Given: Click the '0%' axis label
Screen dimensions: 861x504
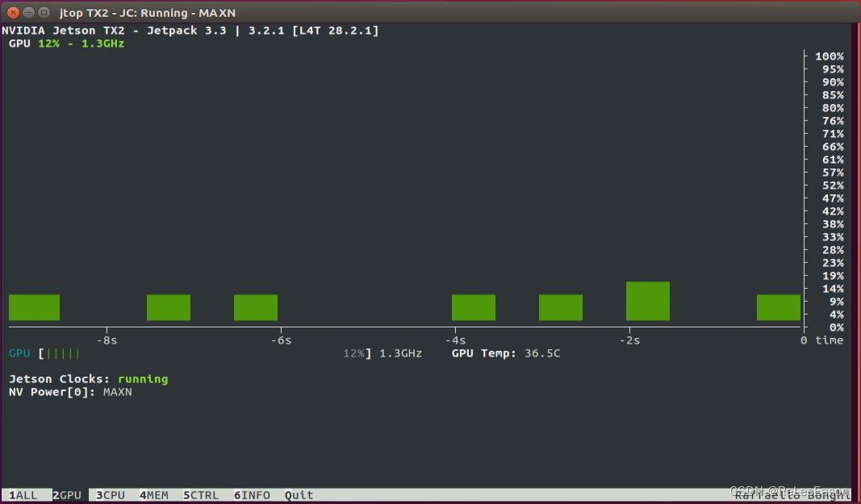Looking at the screenshot, I should (x=836, y=327).
